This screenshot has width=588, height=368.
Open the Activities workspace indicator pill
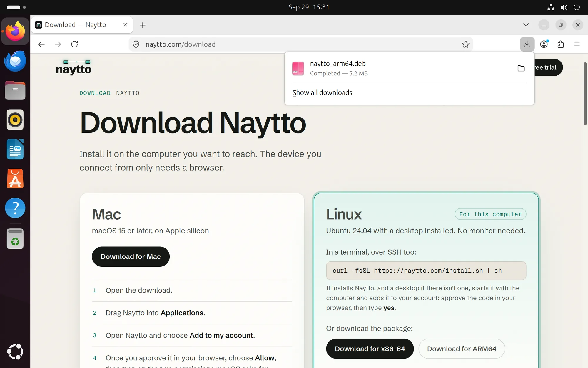pyautogui.click(x=16, y=7)
